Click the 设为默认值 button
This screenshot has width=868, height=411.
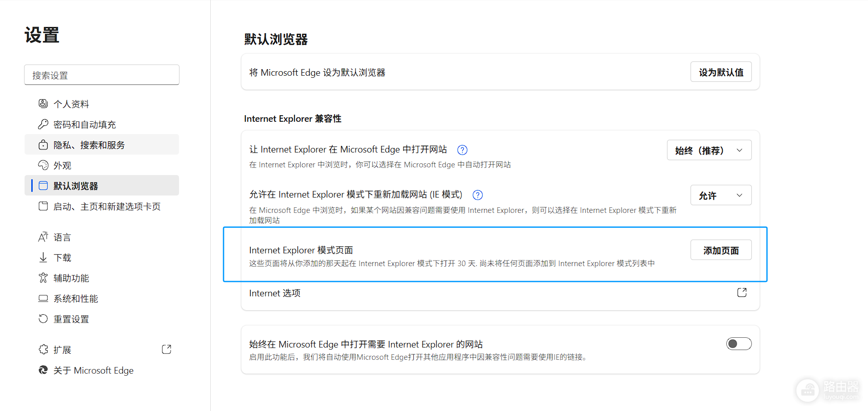721,72
